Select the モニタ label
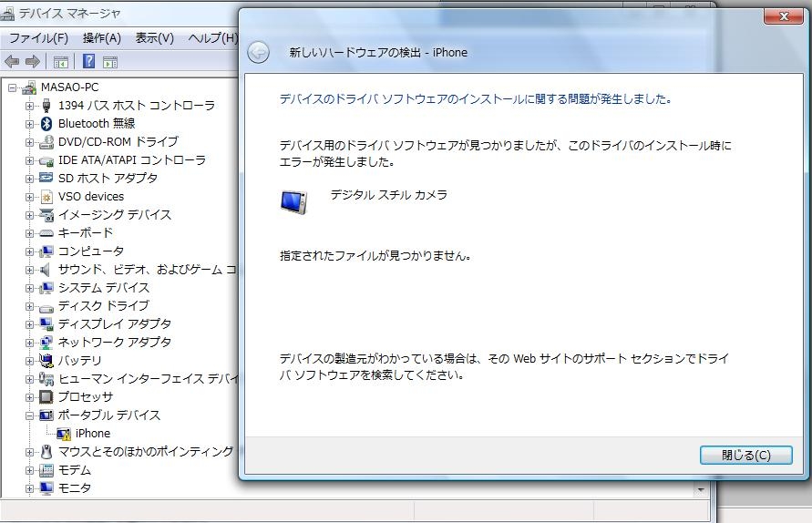This screenshot has height=523, width=812. pyautogui.click(x=75, y=488)
